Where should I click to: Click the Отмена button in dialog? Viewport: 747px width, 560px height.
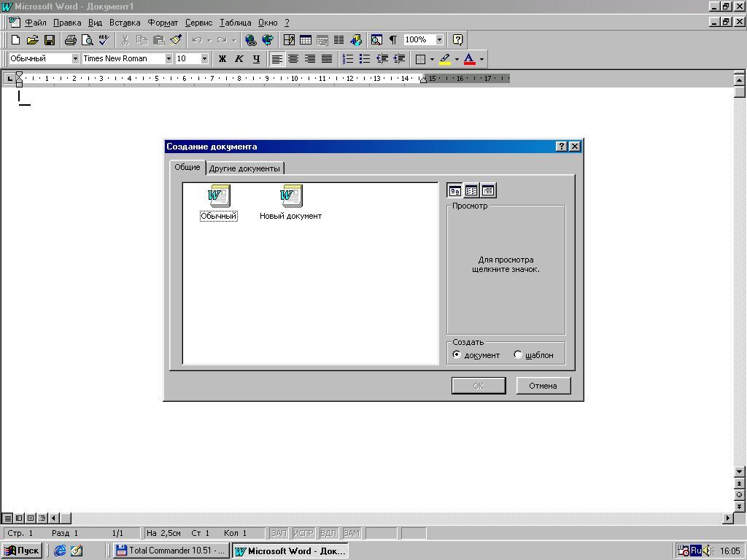pyautogui.click(x=543, y=386)
